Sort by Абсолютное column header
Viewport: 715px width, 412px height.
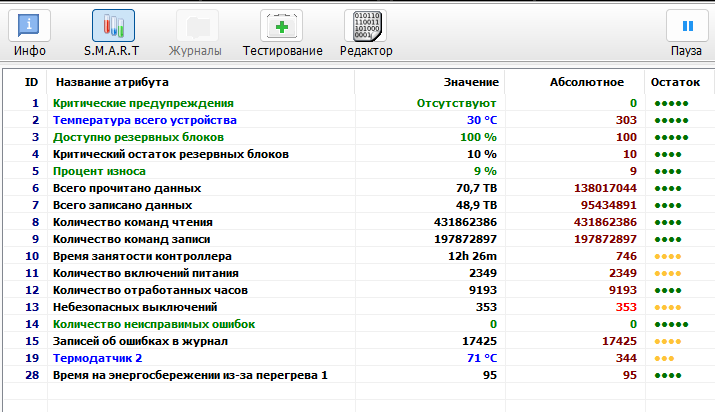coord(586,82)
